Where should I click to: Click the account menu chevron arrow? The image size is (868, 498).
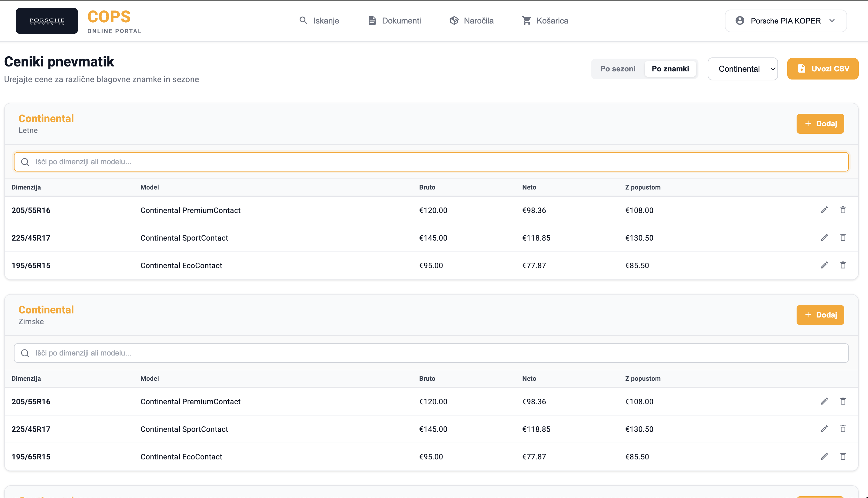[x=832, y=21]
